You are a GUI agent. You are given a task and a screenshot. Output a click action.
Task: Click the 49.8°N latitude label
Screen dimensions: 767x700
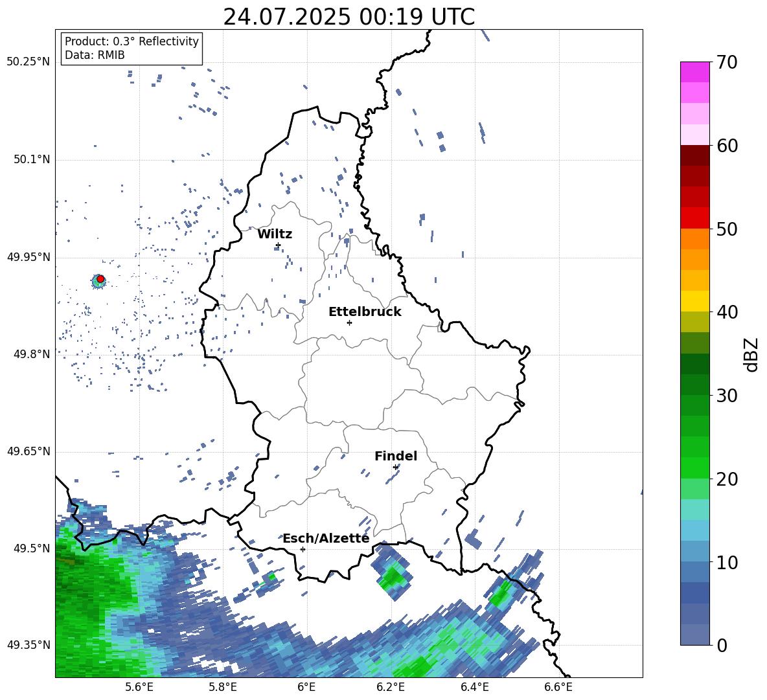click(32, 354)
